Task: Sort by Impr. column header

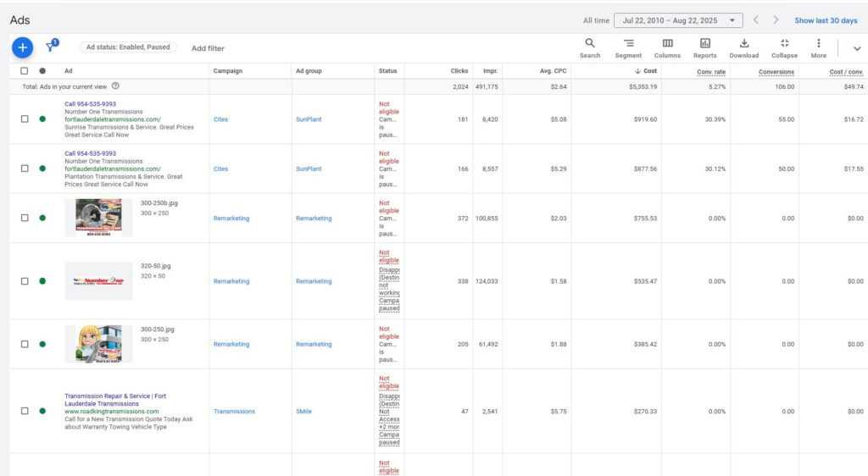Action: pyautogui.click(x=490, y=71)
